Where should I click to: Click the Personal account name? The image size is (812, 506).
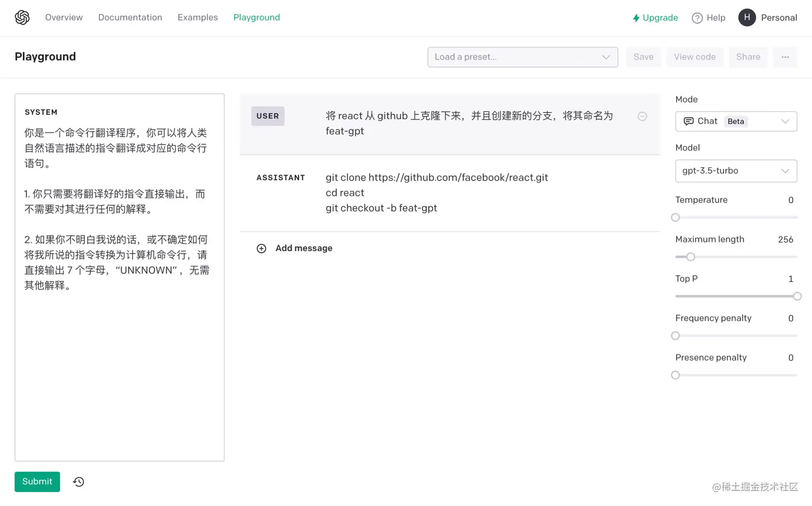coord(779,18)
